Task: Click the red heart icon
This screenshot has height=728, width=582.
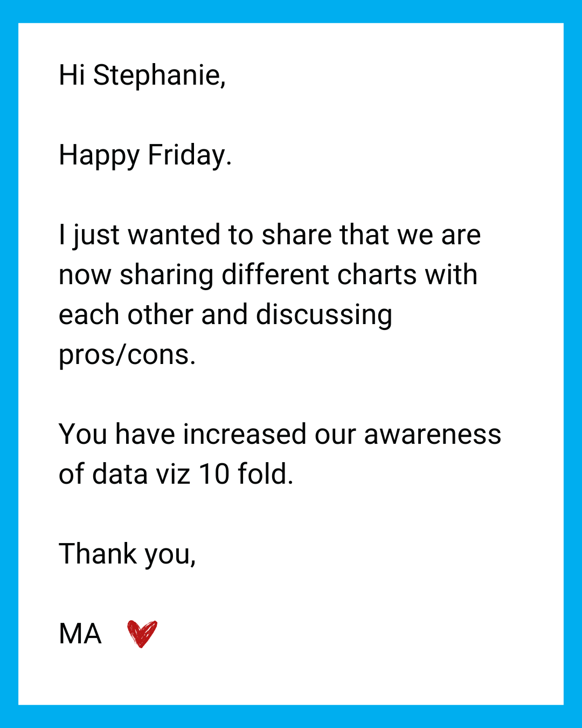Action: click(142, 634)
